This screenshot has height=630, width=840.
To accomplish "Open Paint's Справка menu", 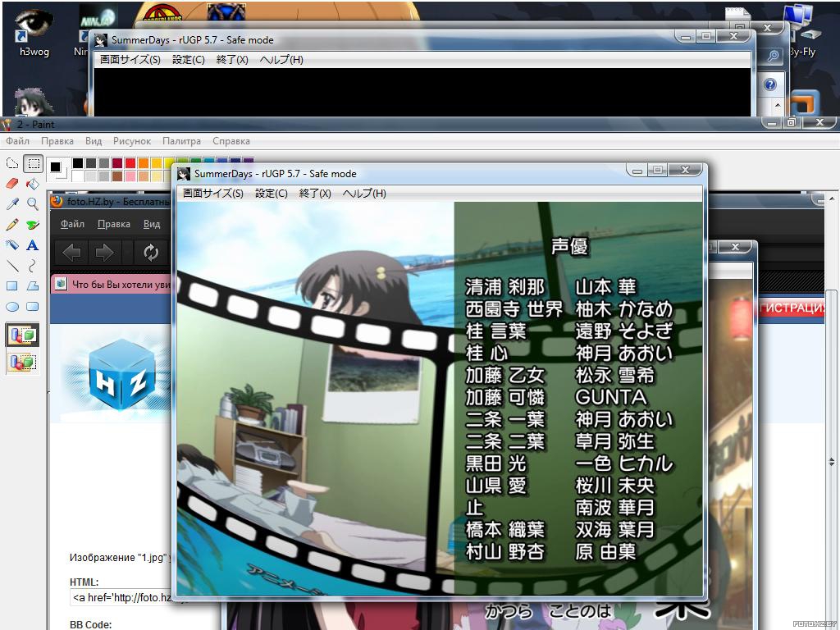I will (x=231, y=141).
